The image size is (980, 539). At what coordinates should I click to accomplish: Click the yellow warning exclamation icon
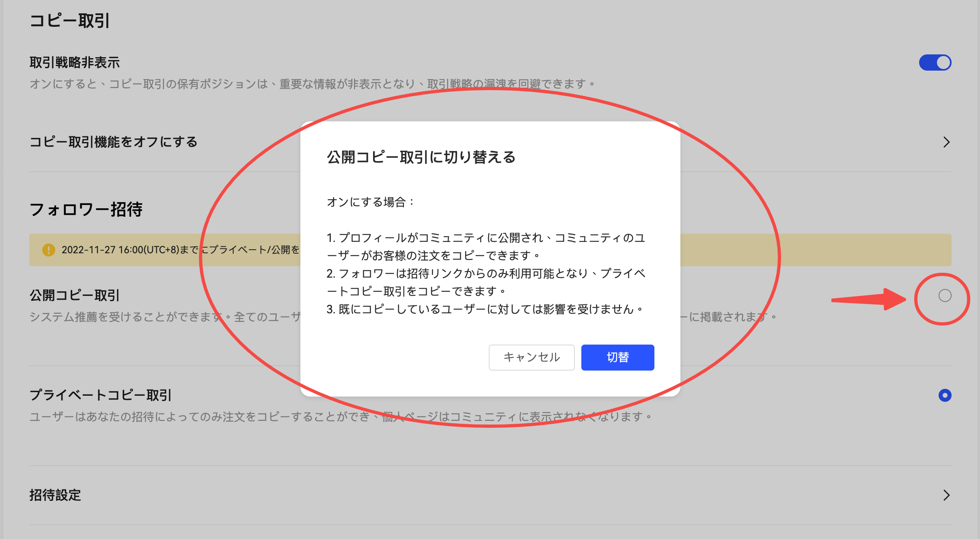49,250
